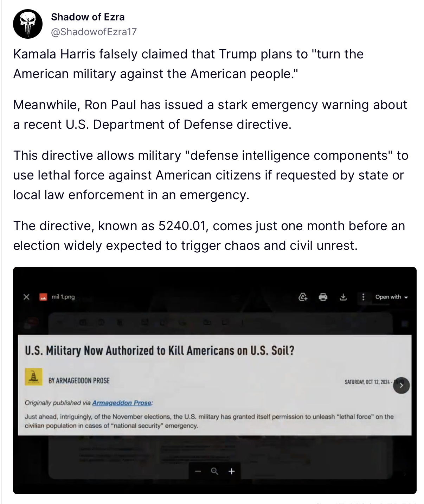
Task: Close the mil 1.png image preview
Action: click(x=26, y=297)
